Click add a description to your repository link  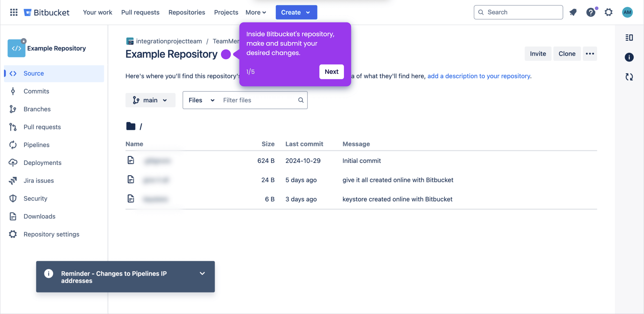pyautogui.click(x=479, y=76)
